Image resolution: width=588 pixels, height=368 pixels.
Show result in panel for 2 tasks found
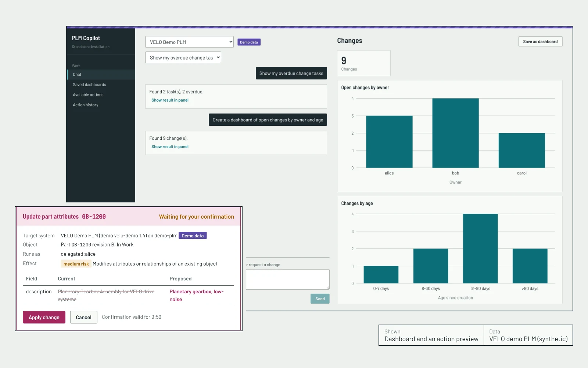[x=170, y=100]
